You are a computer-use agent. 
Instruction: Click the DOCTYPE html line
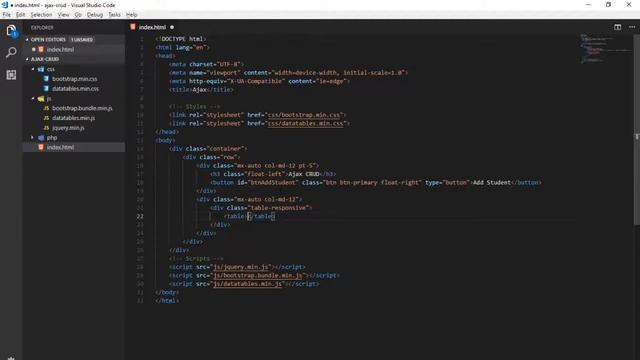coord(180,39)
